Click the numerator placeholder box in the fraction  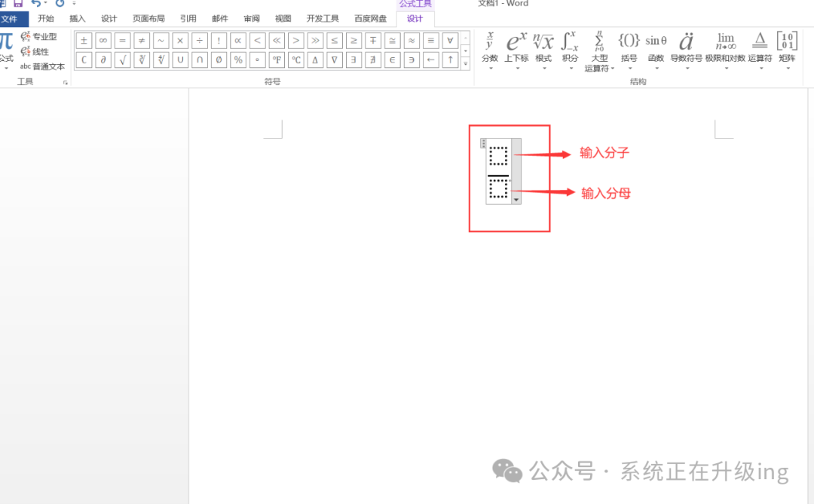click(498, 156)
